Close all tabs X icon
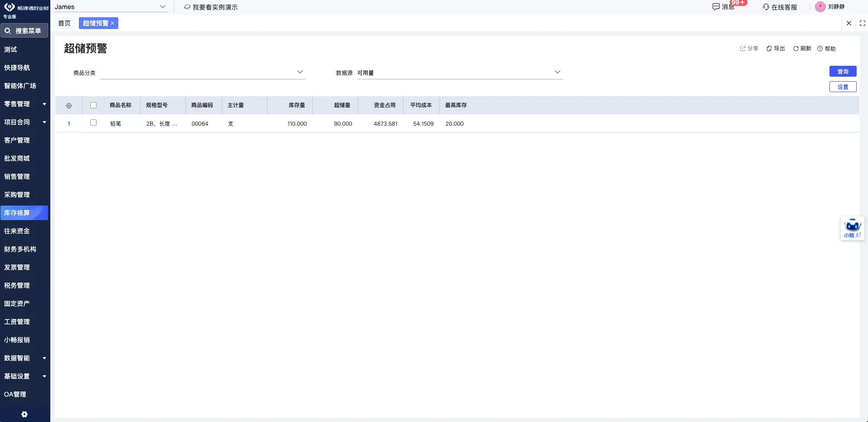This screenshot has height=422, width=868. tap(849, 23)
